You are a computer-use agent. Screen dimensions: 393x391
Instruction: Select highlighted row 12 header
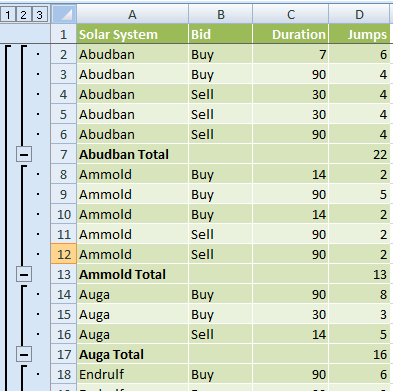coord(64,254)
